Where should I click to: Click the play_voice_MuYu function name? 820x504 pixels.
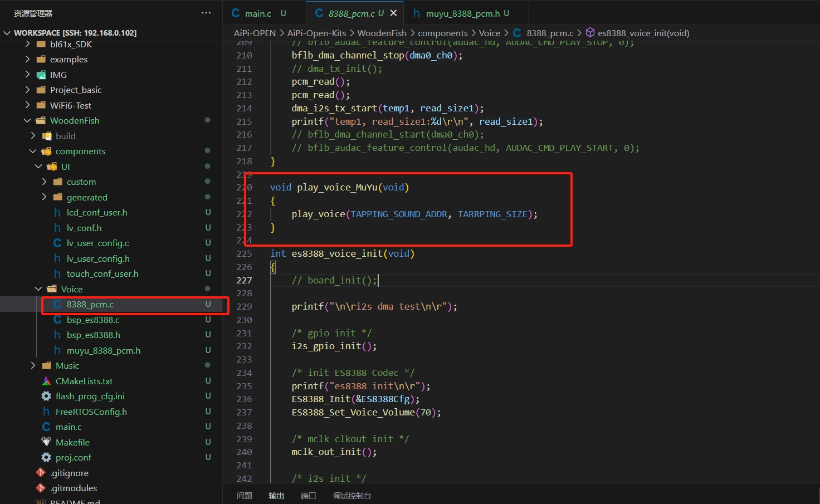coord(338,187)
